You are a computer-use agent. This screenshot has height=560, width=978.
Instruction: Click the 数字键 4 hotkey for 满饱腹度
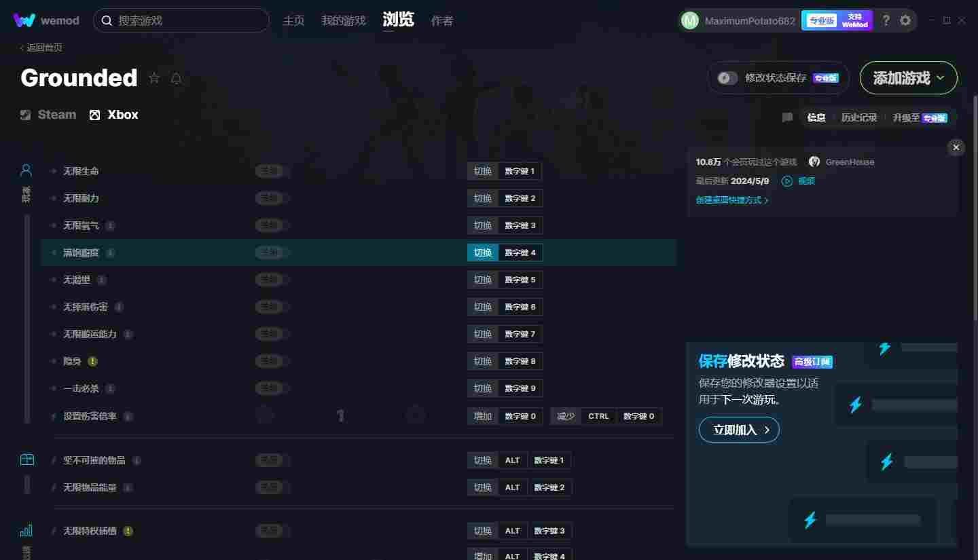pyautogui.click(x=520, y=253)
